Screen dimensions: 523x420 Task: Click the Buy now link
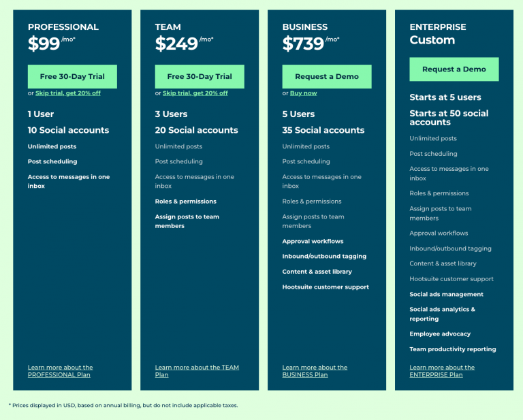304,93
